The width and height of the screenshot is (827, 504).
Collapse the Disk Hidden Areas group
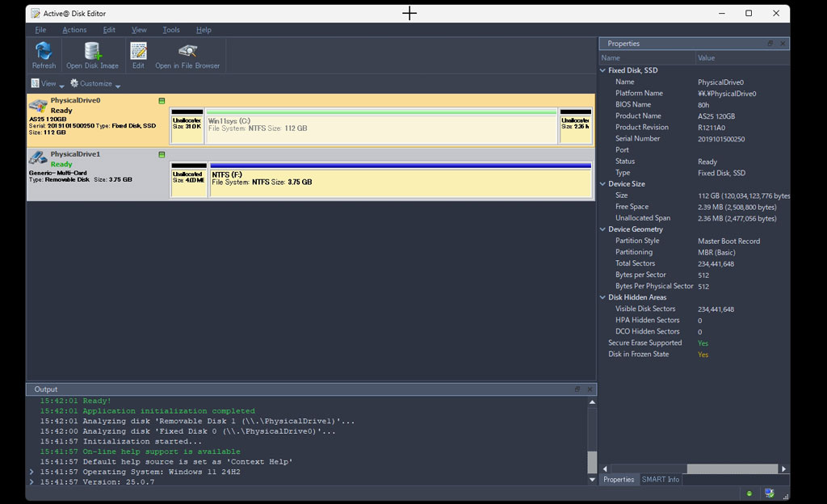click(602, 297)
